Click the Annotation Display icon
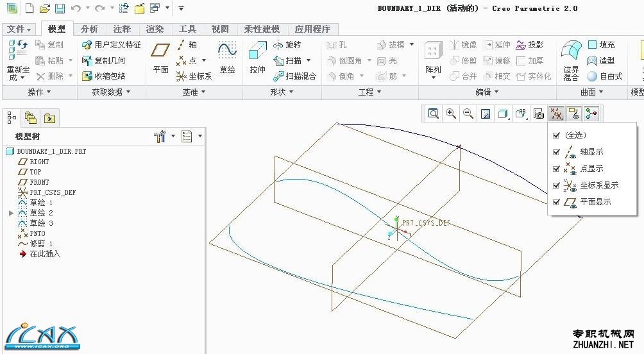The image size is (644, 354). coord(574,114)
